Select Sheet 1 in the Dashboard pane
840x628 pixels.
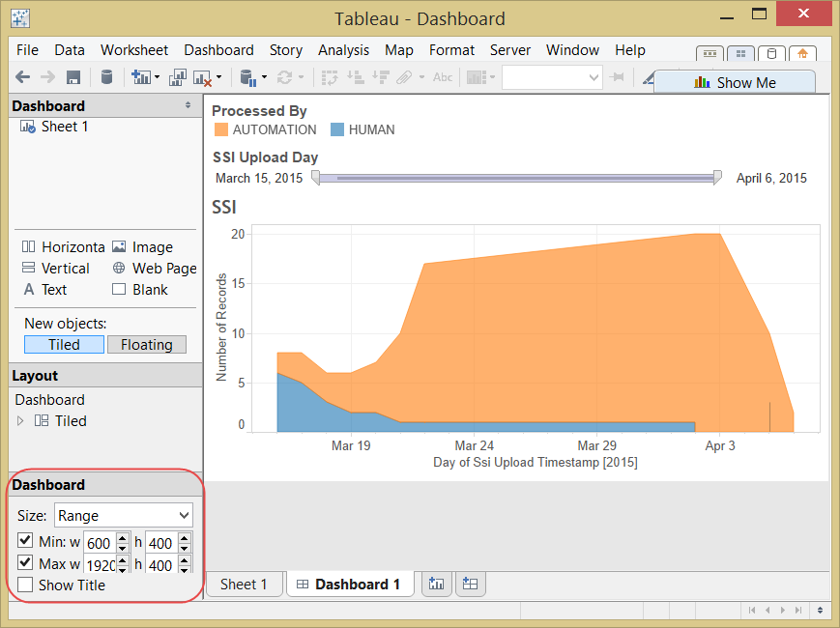pos(54,127)
